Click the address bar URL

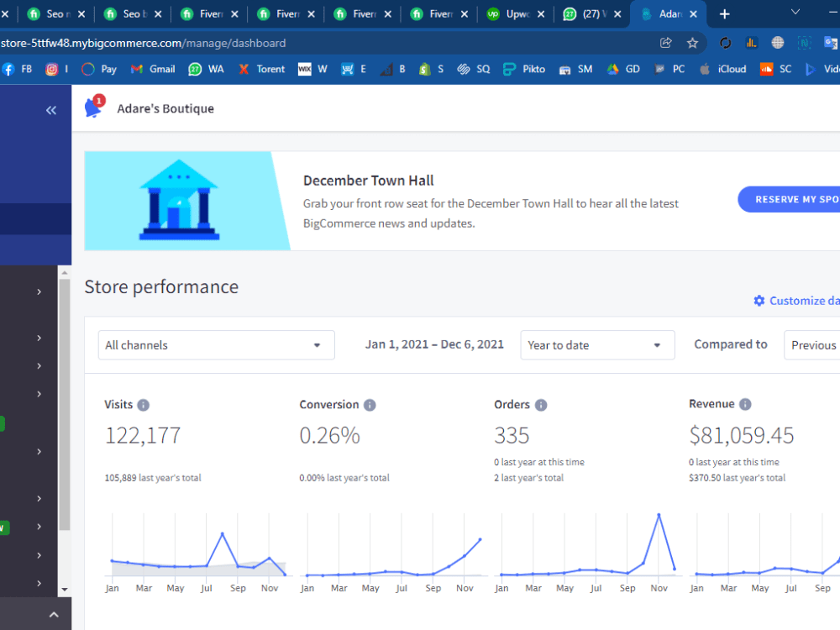143,43
